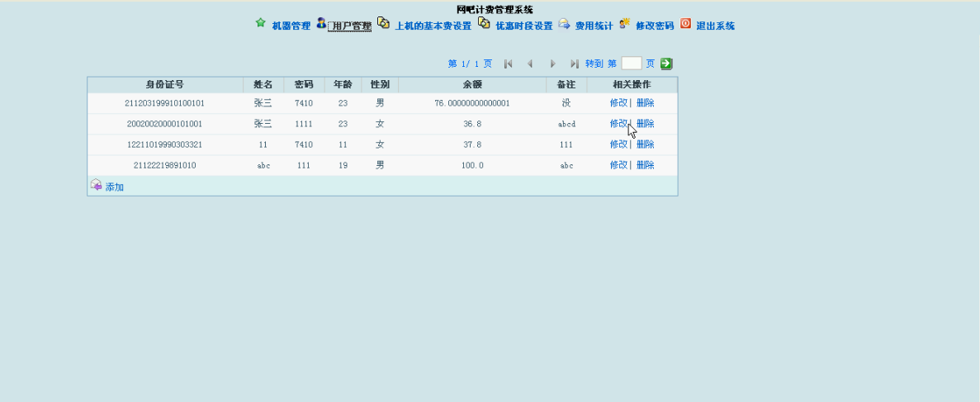Click in the page number input field

tap(632, 63)
